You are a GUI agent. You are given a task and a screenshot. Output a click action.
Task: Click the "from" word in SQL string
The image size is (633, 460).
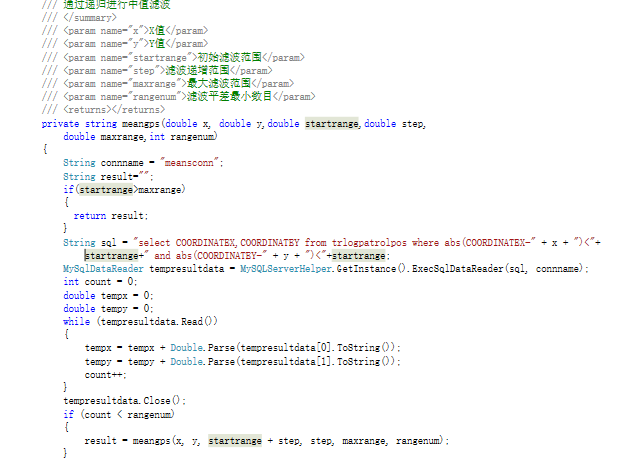[x=315, y=243]
